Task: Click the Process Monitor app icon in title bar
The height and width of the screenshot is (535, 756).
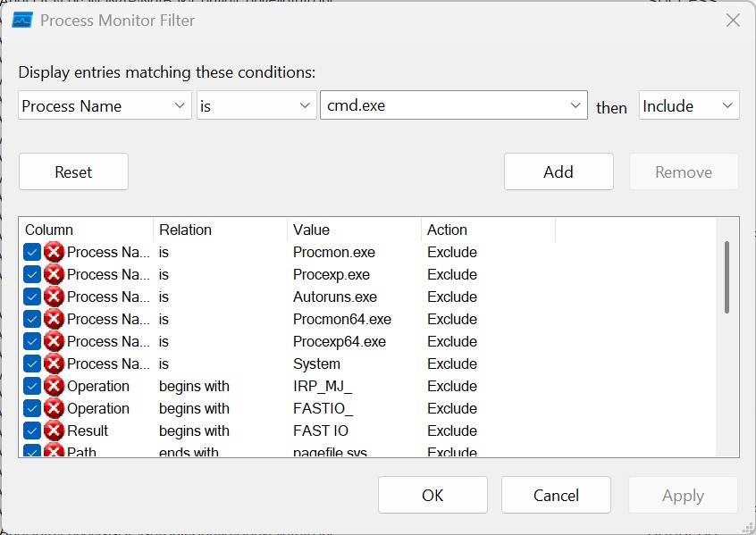Action: [x=22, y=21]
